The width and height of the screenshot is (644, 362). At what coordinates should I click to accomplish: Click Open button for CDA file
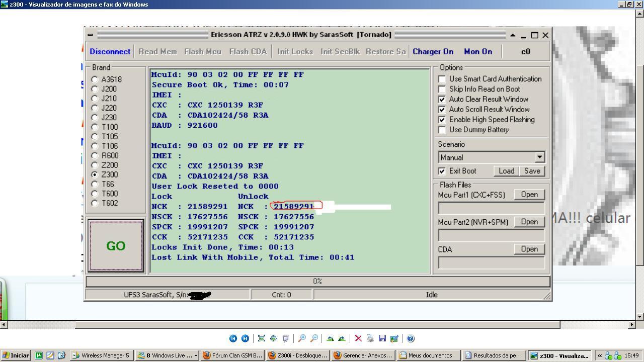(529, 249)
